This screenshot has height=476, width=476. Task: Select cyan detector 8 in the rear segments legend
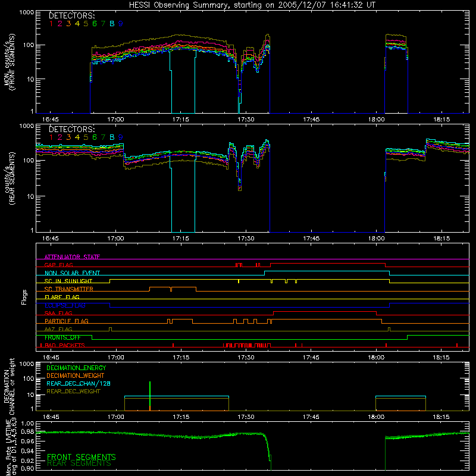point(112,137)
